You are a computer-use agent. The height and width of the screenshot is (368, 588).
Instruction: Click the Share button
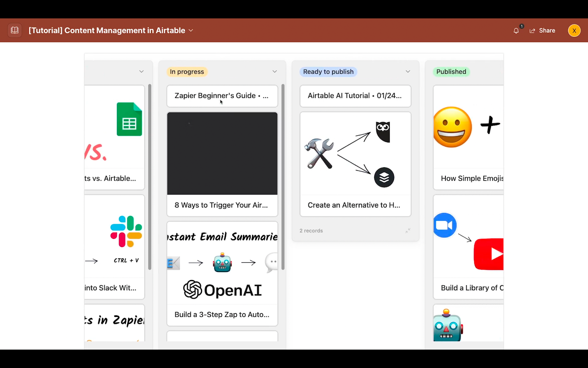(x=542, y=31)
